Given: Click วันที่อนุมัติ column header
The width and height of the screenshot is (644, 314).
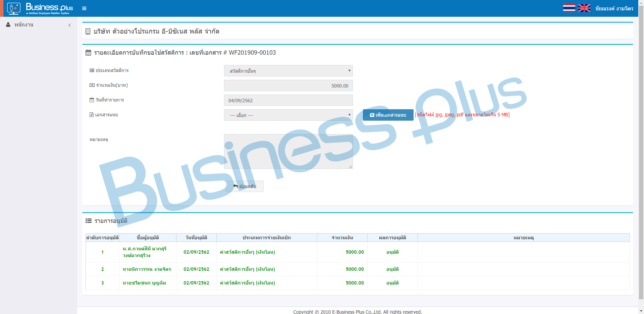Looking at the screenshot, I should tap(196, 238).
